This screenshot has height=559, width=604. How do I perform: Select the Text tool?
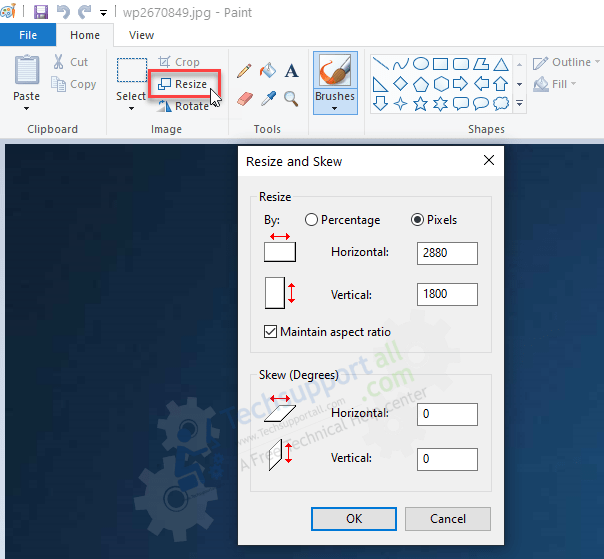click(292, 71)
